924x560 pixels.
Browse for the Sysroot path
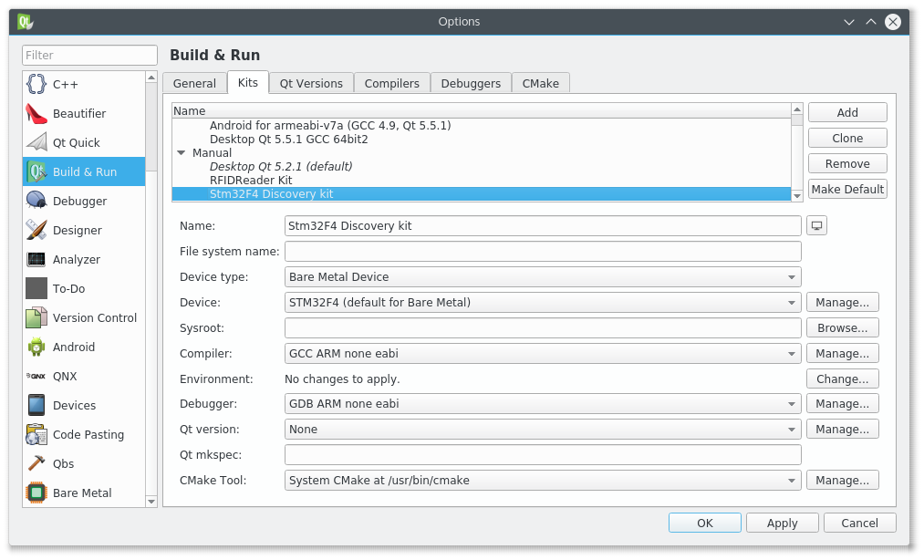843,327
